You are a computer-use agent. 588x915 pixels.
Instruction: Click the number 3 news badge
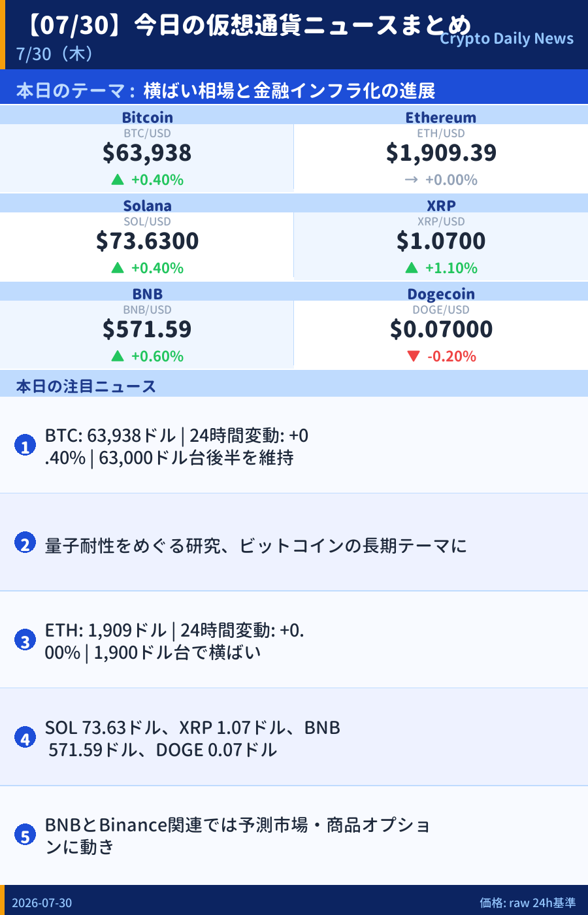pyautogui.click(x=25, y=640)
